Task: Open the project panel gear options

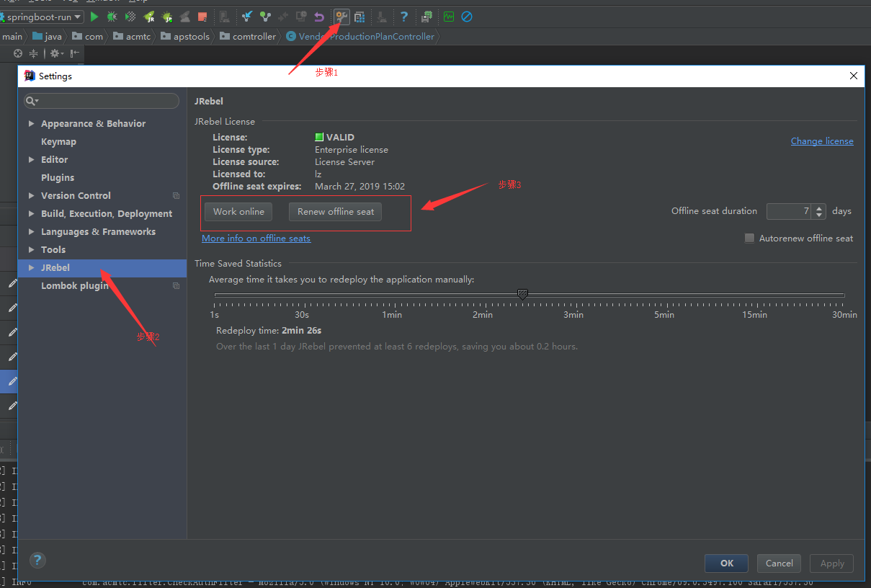Action: pos(56,53)
